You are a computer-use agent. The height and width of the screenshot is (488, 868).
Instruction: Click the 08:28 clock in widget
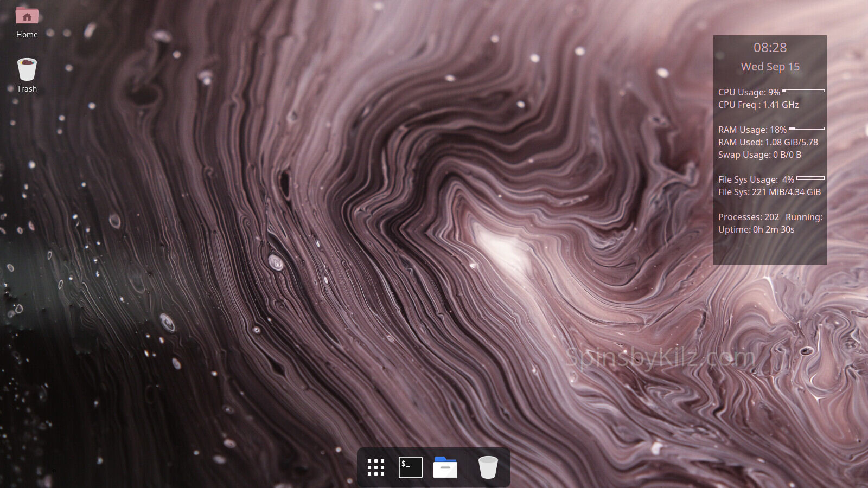(x=770, y=48)
